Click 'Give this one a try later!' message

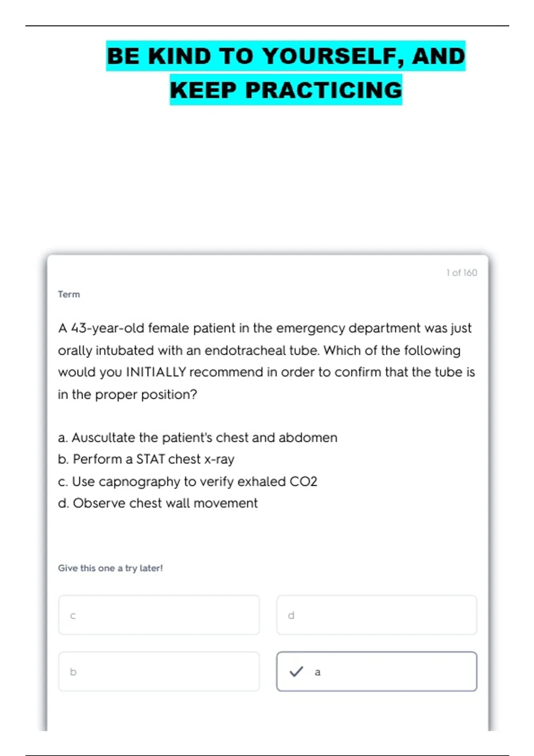click(110, 568)
